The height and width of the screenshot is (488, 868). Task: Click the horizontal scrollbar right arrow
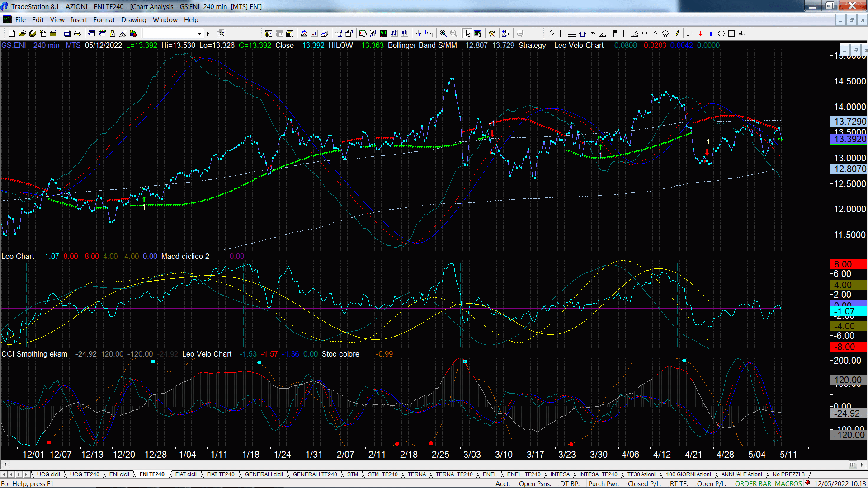863,465
